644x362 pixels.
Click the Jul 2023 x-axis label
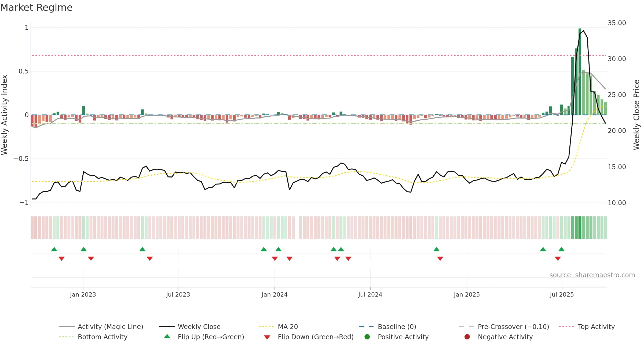tap(178, 294)
